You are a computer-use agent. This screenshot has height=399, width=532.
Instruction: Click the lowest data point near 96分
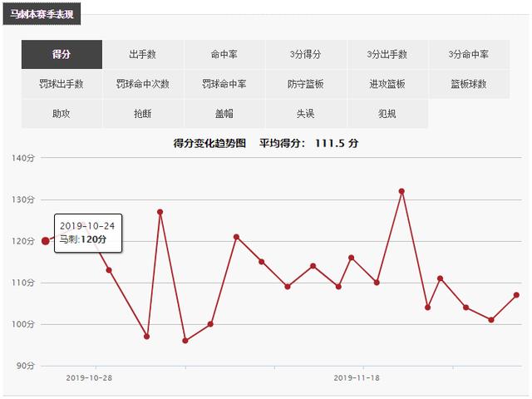(x=185, y=341)
